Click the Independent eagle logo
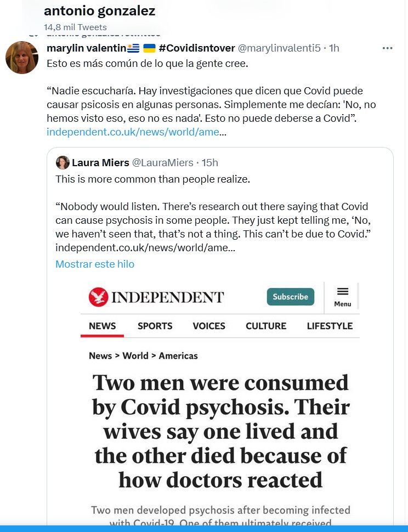 pos(98,297)
